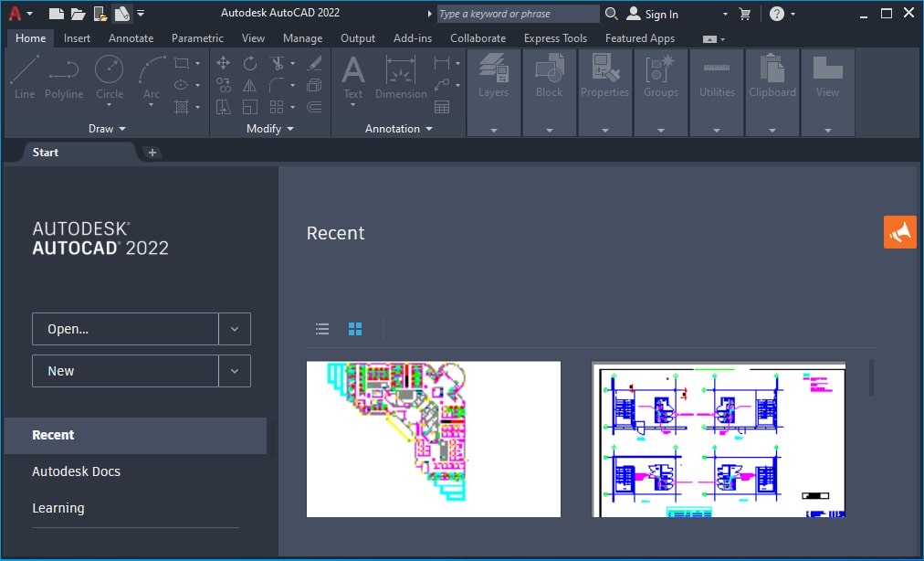
Task: Choose the Hatch tool
Action: [x=182, y=107]
